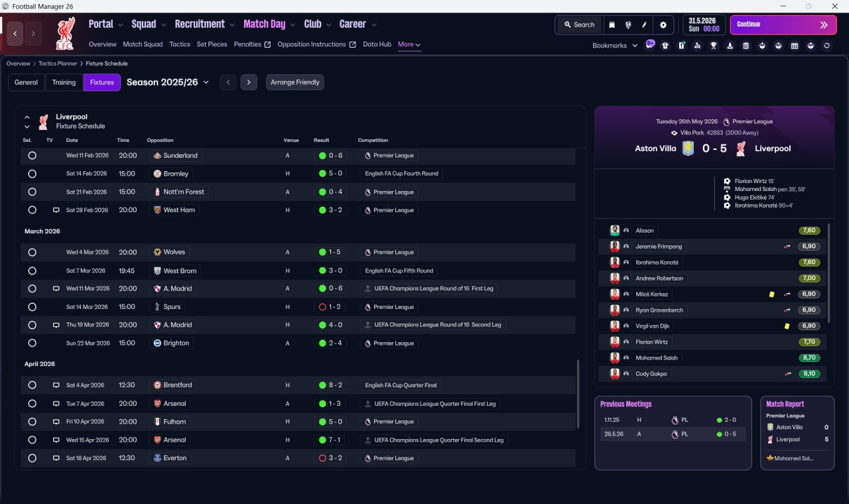This screenshot has width=849, height=504.
Task: Open the Set Pieces subtab
Action: pos(212,44)
